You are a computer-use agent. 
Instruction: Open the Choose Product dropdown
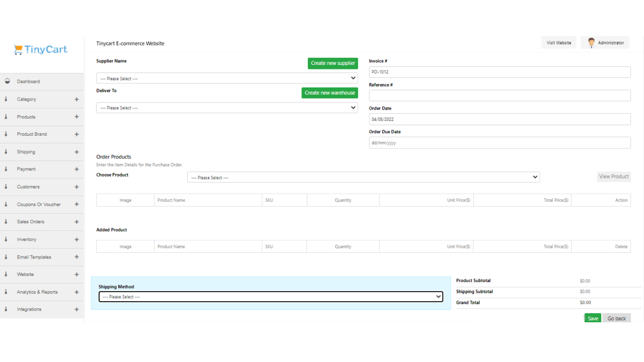(363, 177)
